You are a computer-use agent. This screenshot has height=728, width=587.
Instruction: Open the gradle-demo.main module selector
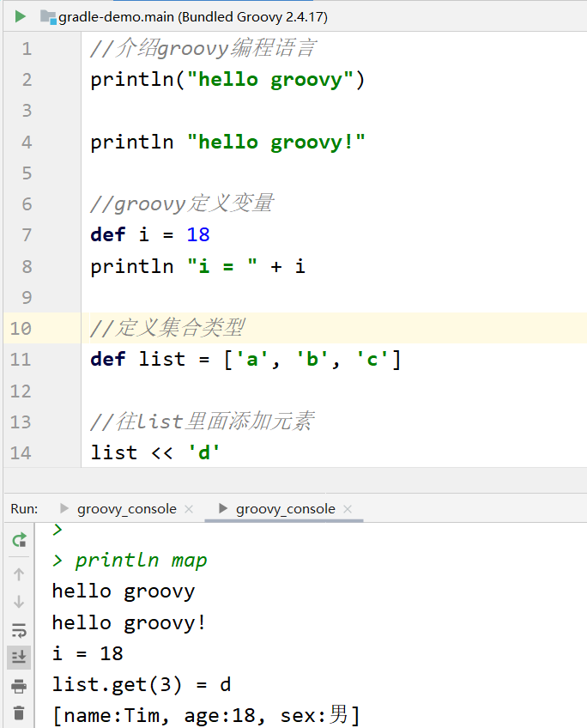(x=183, y=17)
